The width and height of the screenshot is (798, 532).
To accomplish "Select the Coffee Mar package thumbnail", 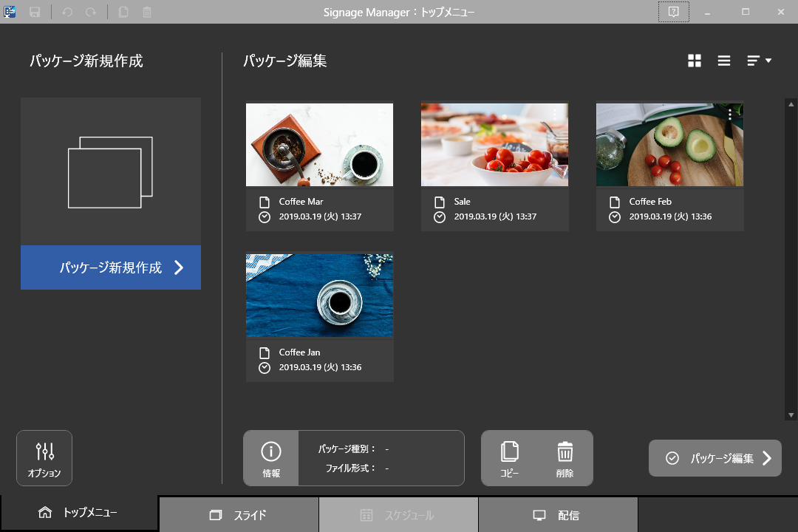I will [319, 145].
